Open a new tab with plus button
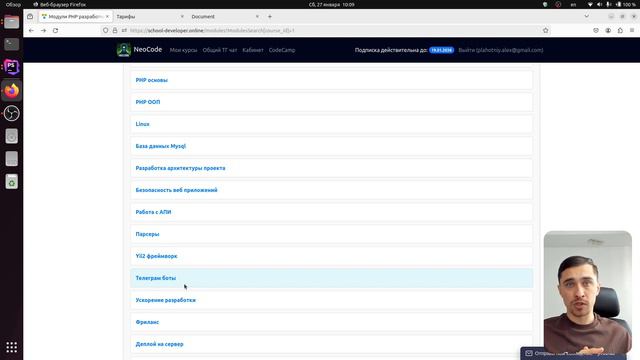The image size is (640, 360). tap(270, 17)
